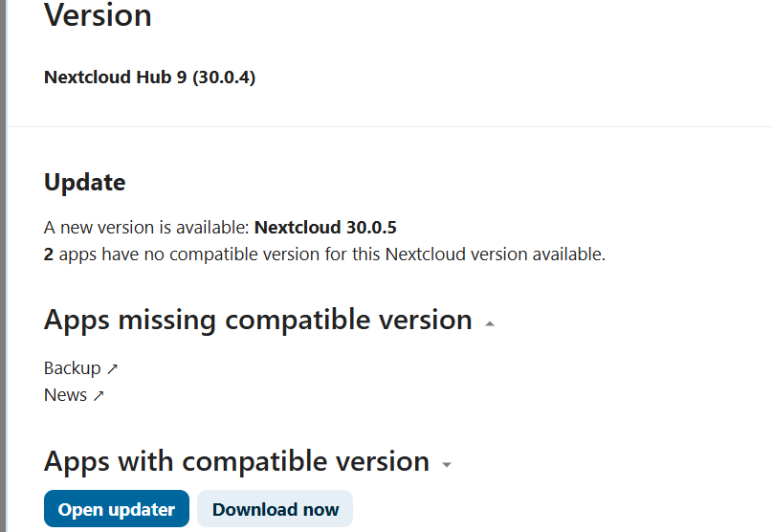Click the Version section heading
This screenshot has height=532, width=773.
pyautogui.click(x=98, y=15)
